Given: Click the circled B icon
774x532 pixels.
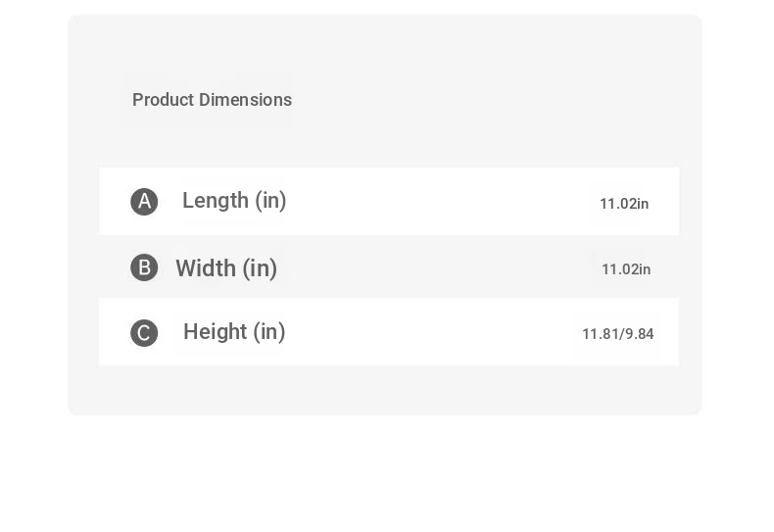Looking at the screenshot, I should click(144, 267).
